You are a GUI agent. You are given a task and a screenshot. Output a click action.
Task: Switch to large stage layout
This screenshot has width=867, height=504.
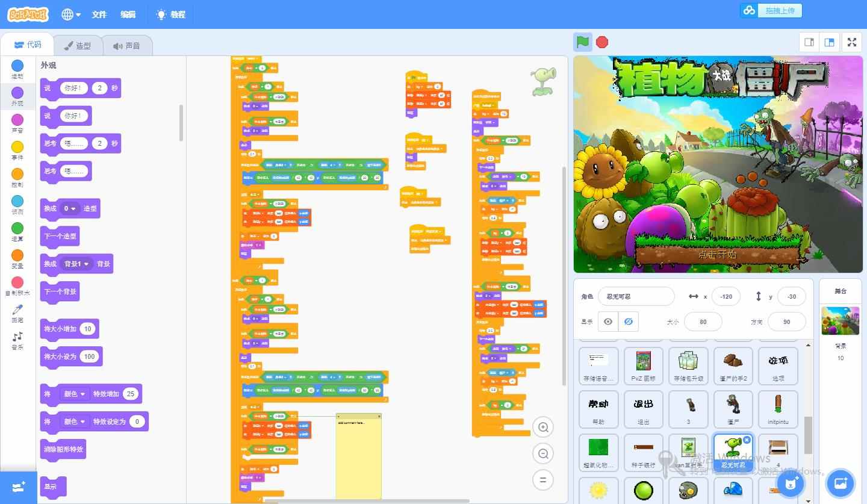829,42
